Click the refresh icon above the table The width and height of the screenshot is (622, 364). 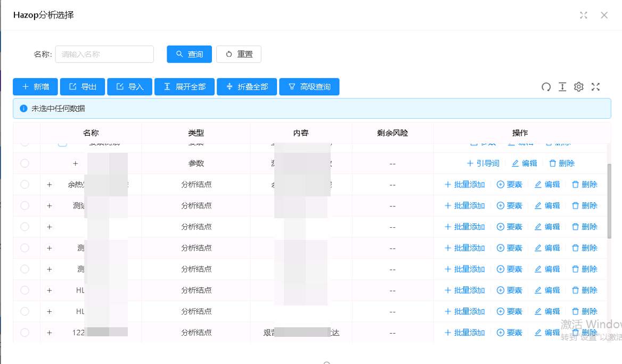point(546,87)
